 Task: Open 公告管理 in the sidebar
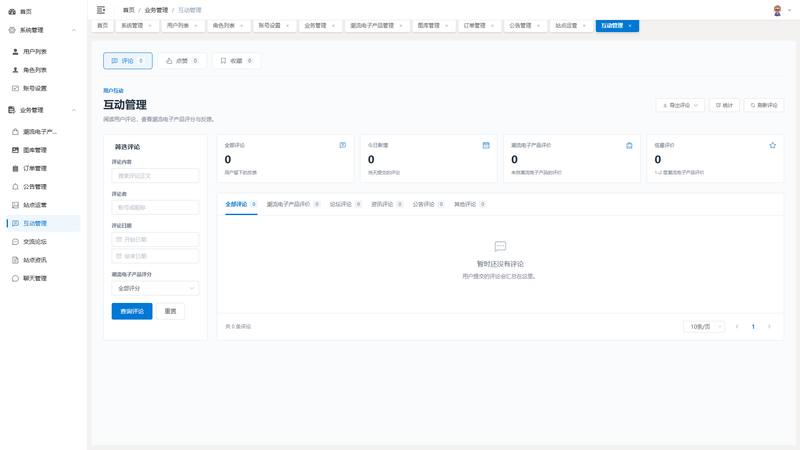(x=44, y=187)
